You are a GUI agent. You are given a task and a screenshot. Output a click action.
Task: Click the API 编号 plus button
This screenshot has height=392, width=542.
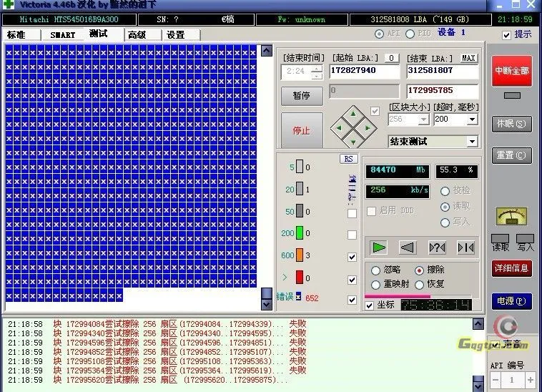(x=530, y=380)
